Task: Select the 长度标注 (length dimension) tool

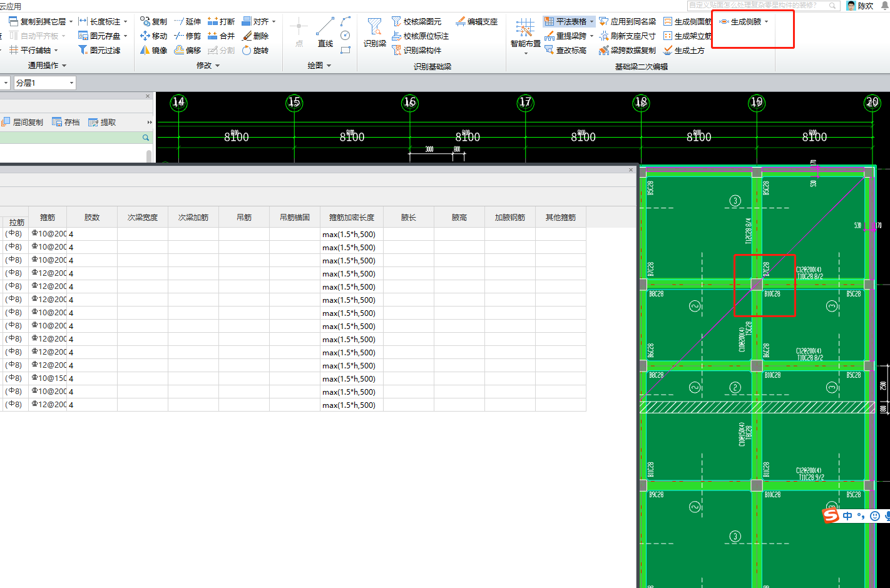Action: pos(100,21)
